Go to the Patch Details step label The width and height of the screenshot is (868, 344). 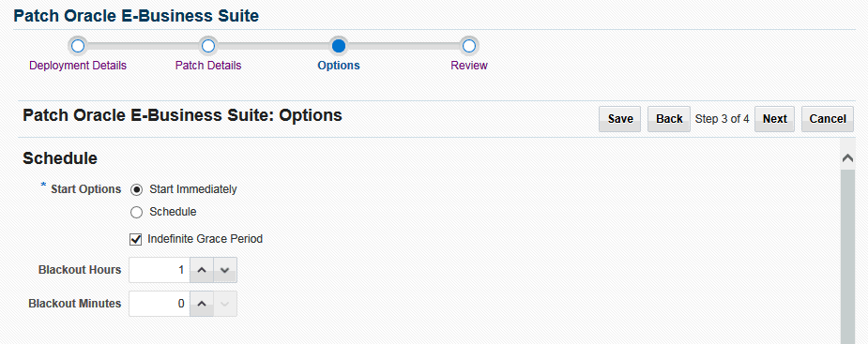(208, 66)
